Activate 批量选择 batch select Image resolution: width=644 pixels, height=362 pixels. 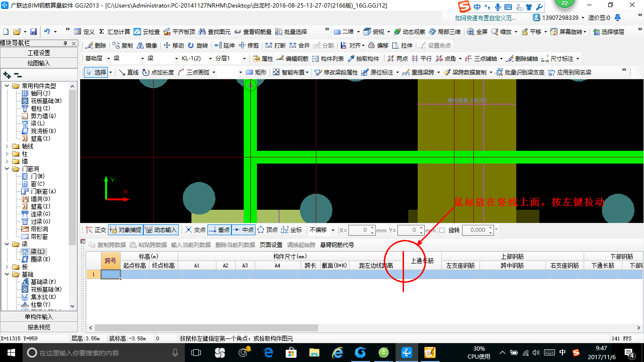[291, 32]
